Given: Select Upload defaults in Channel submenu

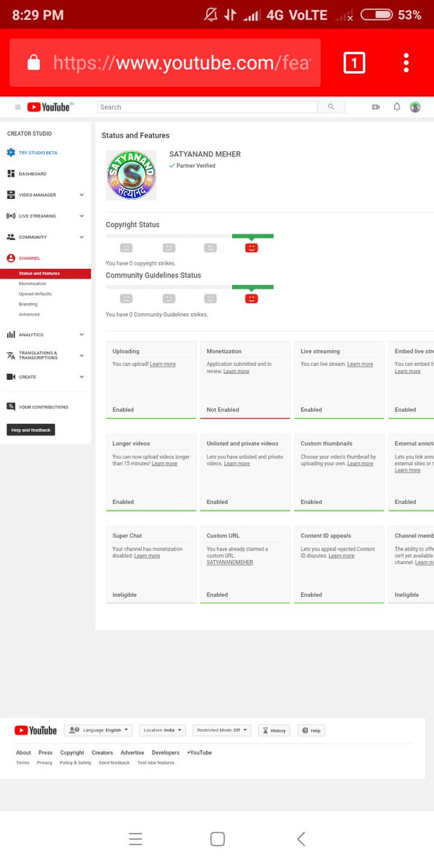Looking at the screenshot, I should (x=35, y=294).
